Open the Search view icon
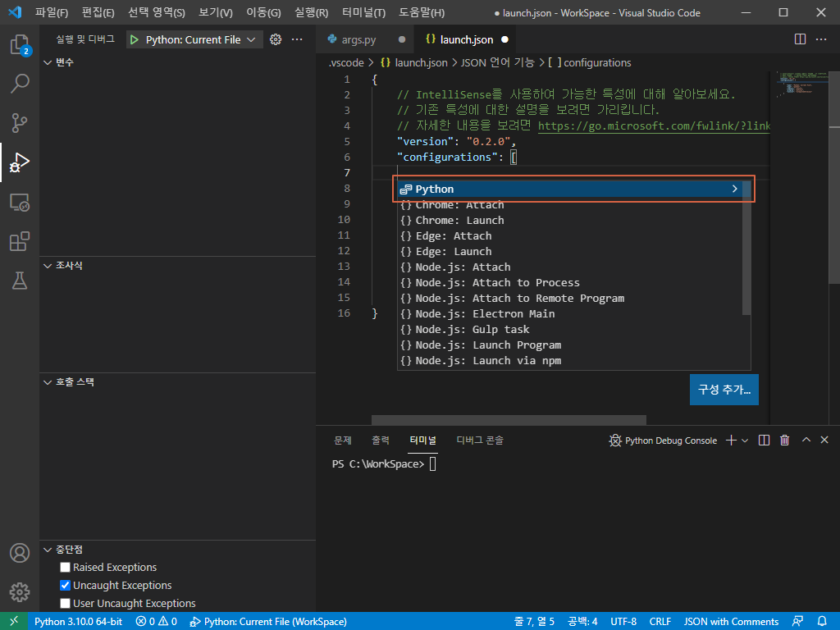840x630 pixels. pos(20,84)
